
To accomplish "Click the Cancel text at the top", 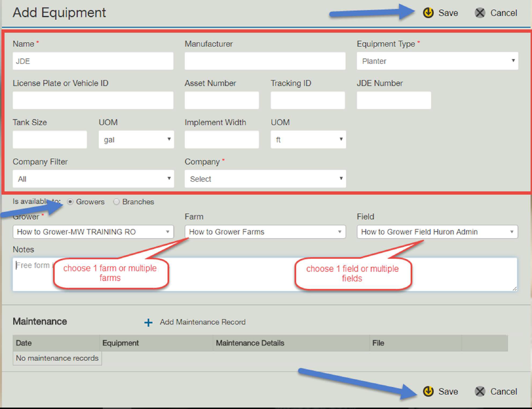I will click(x=504, y=13).
